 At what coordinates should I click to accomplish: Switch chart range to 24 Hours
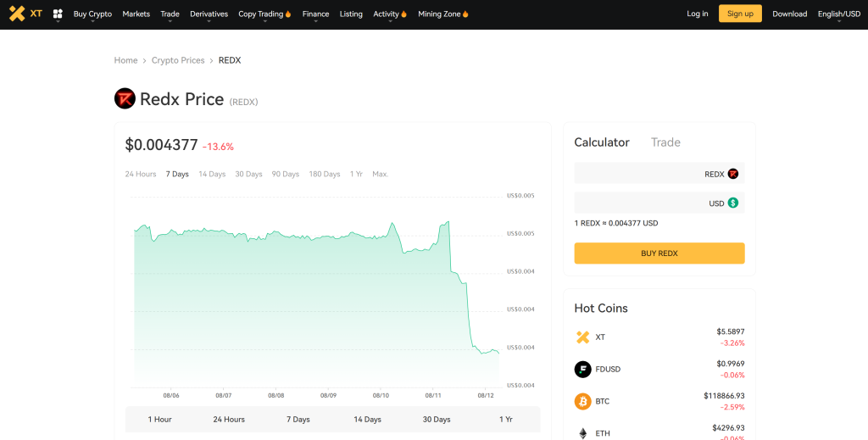141,174
